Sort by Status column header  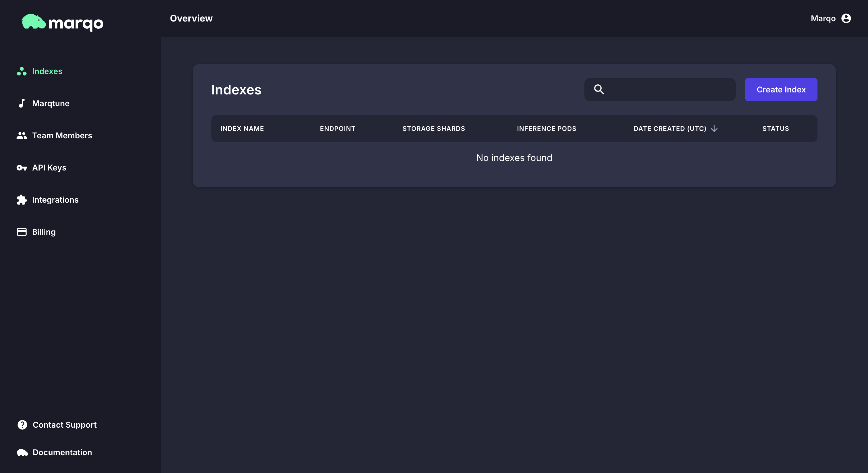click(775, 129)
